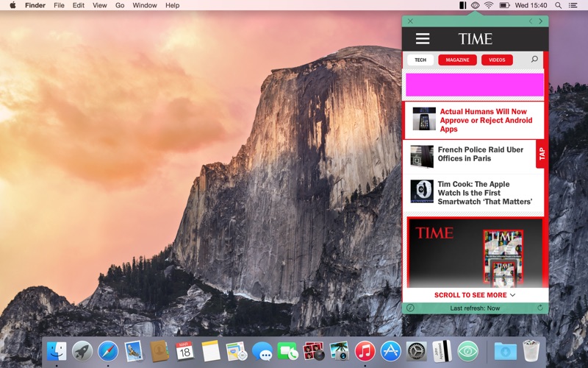588x368 pixels.
Task: Open System Preferences from the Dock
Action: (416, 352)
